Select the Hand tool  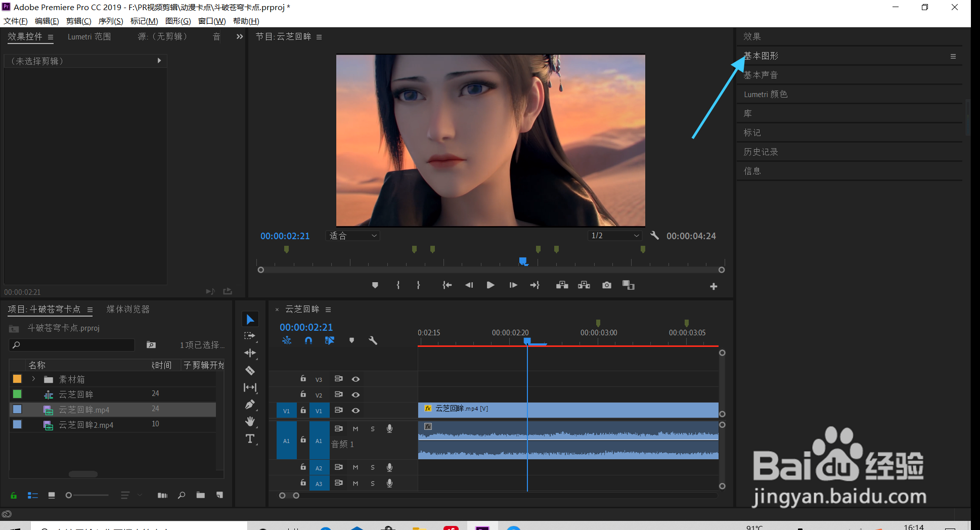point(250,421)
